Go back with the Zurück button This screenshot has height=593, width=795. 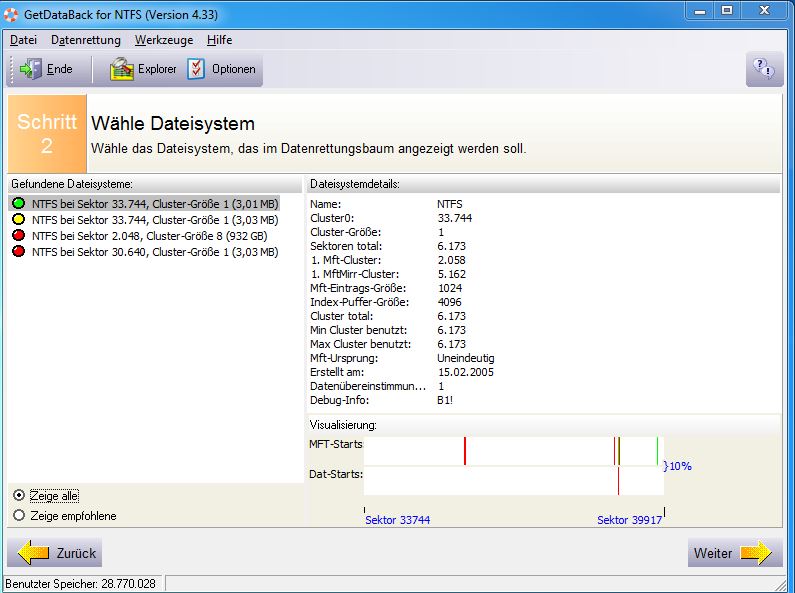point(55,552)
